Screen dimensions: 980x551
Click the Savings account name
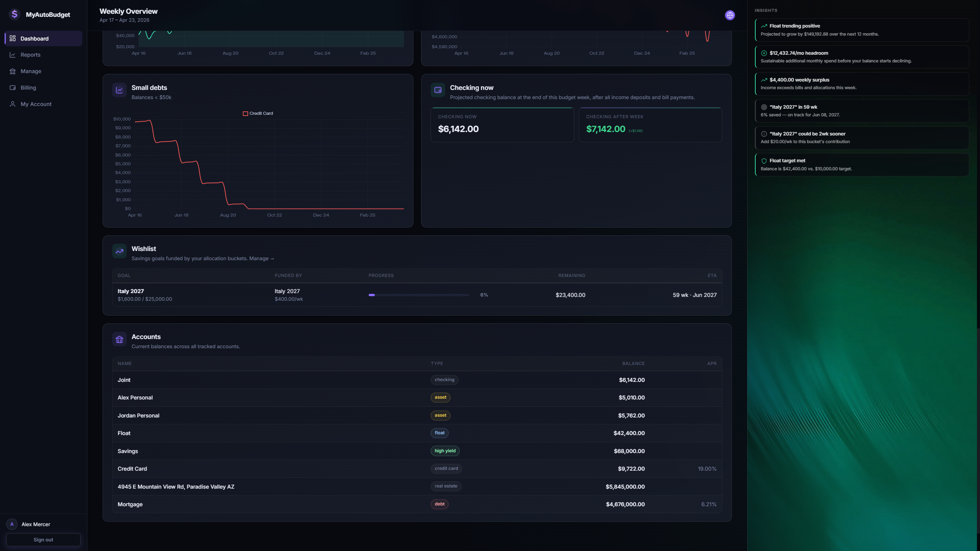click(x=127, y=451)
